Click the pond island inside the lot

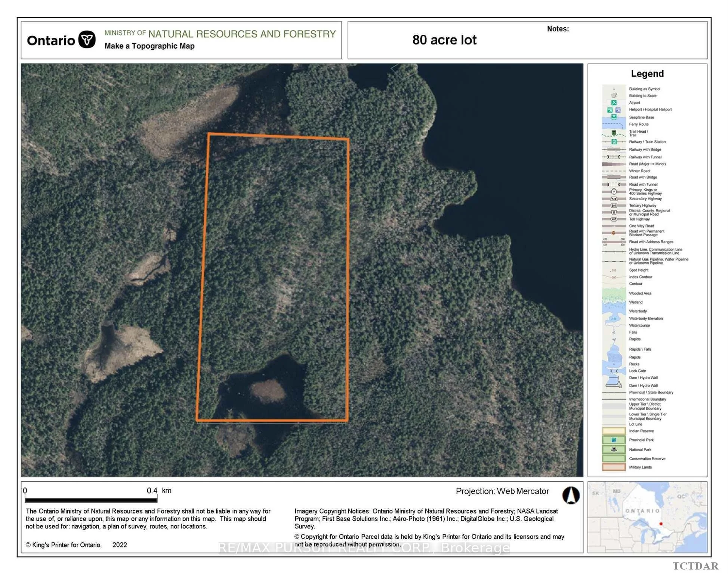pos(267,391)
